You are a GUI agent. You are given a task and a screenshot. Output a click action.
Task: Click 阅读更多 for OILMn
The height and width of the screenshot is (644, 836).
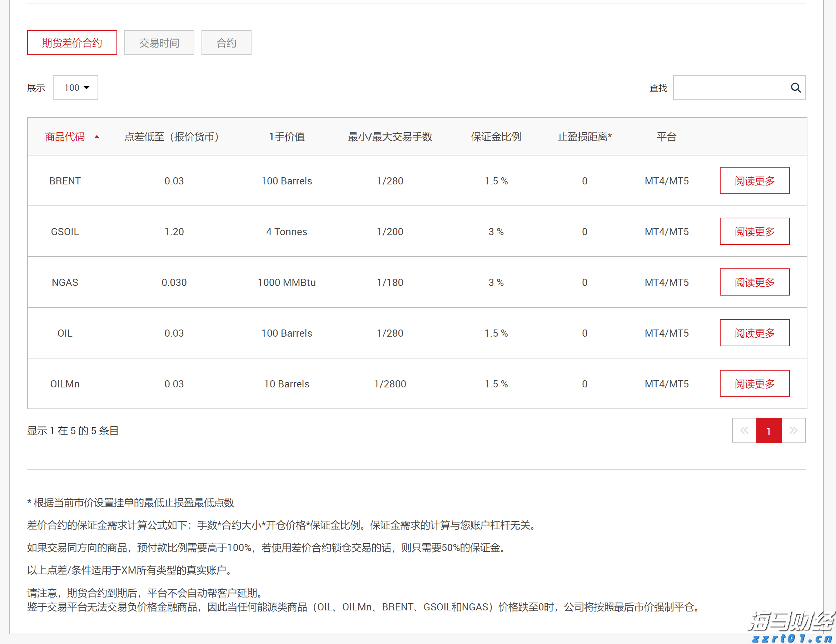755,383
